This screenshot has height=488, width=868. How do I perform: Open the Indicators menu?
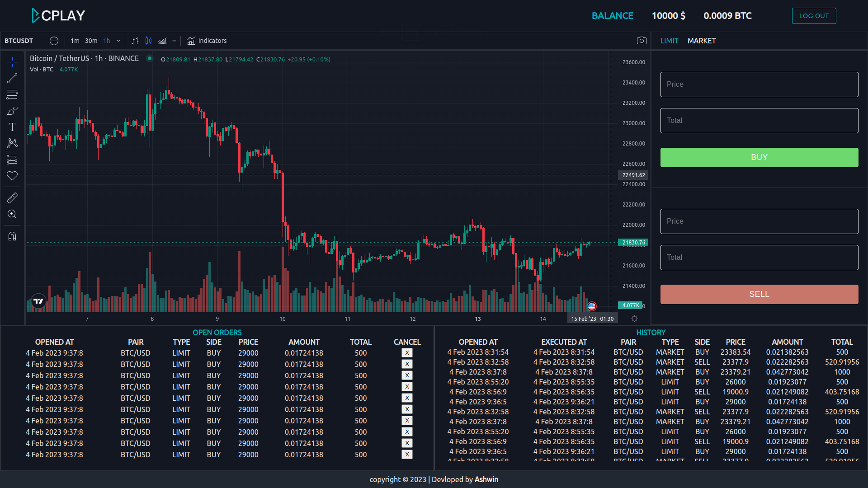tap(207, 41)
